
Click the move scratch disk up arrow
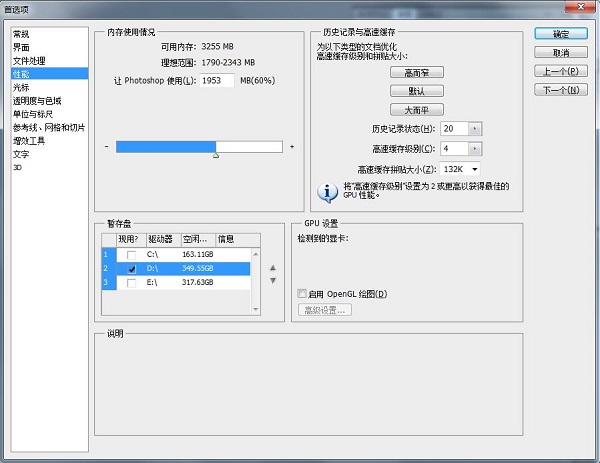point(272,267)
